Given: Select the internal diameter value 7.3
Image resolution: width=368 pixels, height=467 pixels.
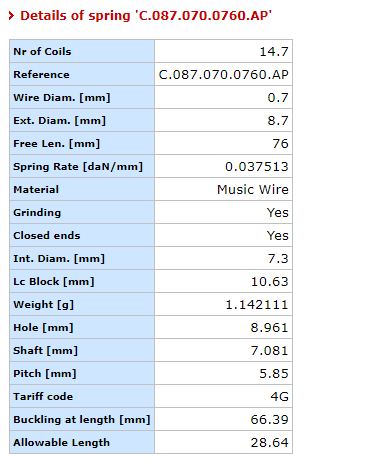Looking at the screenshot, I should 278,259.
